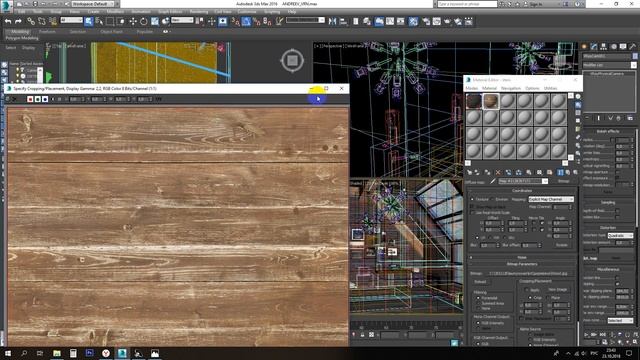Click the Rotate button in Coordinates

tap(562, 245)
